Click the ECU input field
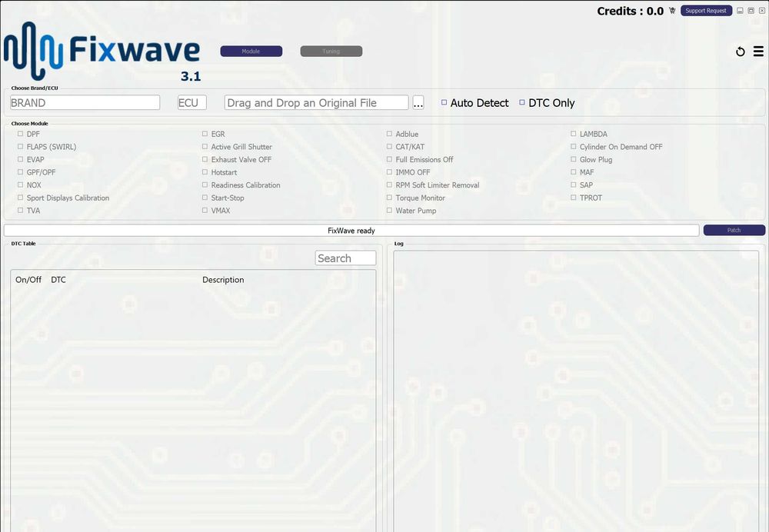The width and height of the screenshot is (769, 532). point(191,102)
